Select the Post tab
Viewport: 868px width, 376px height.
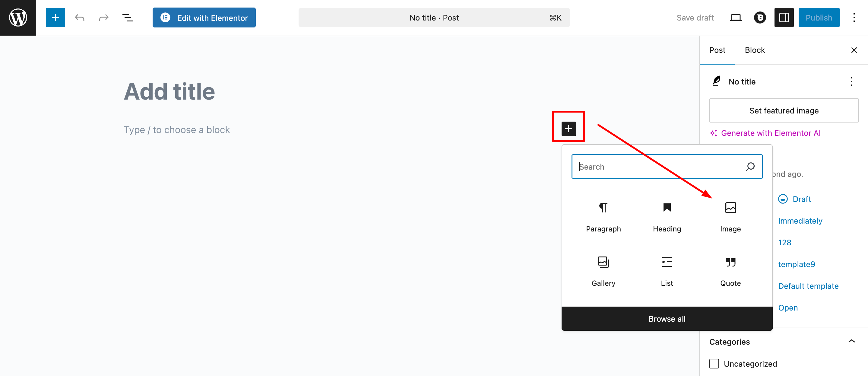pos(717,50)
